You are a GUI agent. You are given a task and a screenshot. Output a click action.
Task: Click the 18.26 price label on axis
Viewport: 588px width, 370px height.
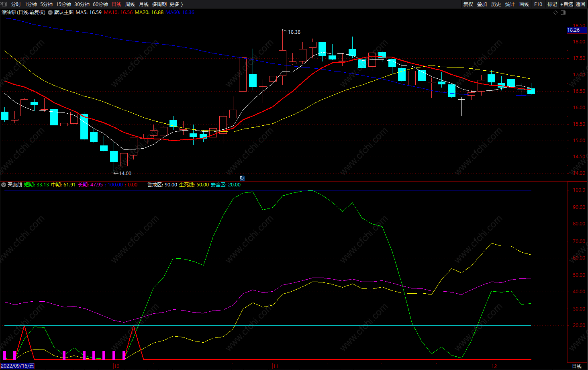tap(574, 30)
